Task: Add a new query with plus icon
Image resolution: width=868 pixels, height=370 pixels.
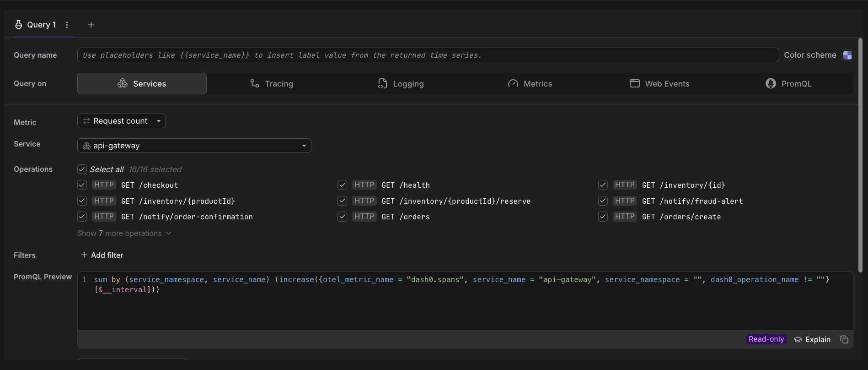Action: (x=91, y=25)
